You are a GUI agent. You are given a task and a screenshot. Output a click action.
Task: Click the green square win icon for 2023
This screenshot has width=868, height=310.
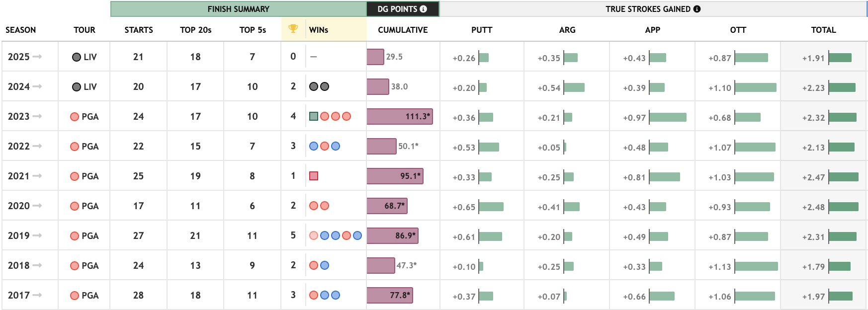[x=314, y=116]
